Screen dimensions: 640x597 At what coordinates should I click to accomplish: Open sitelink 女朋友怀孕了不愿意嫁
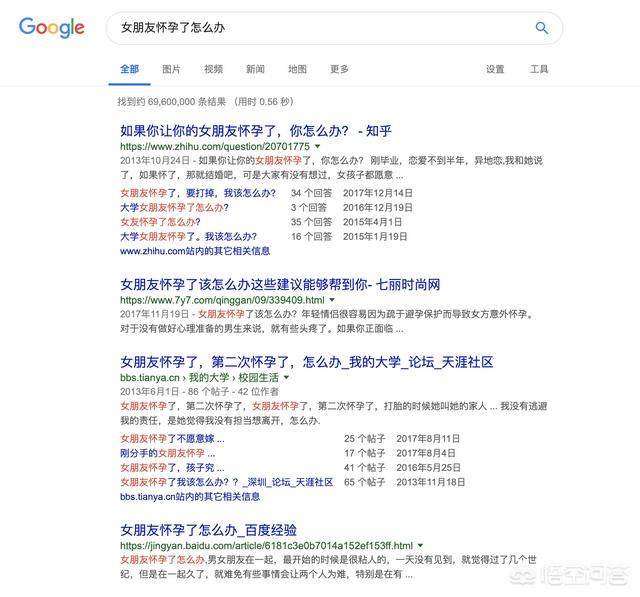pyautogui.click(x=172, y=439)
